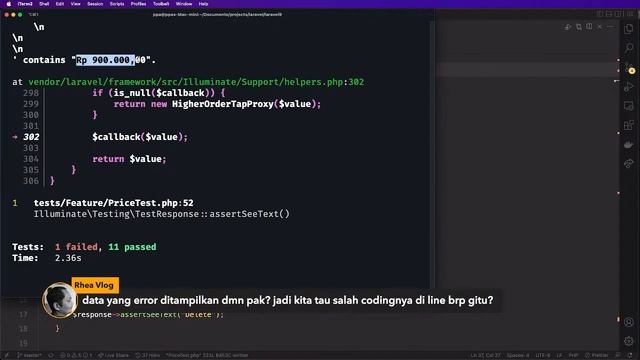Open the Toolbelt menu
This screenshot has height=360, width=640.
point(161,4)
